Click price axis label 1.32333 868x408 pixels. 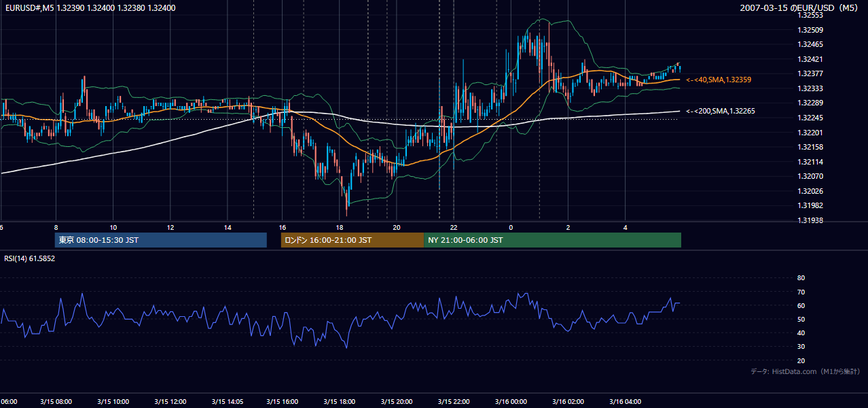tap(810, 88)
